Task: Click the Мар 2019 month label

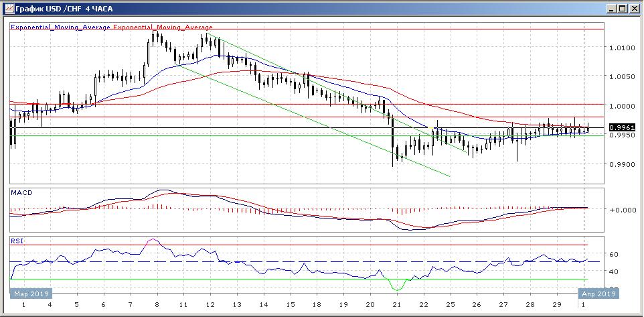Action: click(x=31, y=294)
